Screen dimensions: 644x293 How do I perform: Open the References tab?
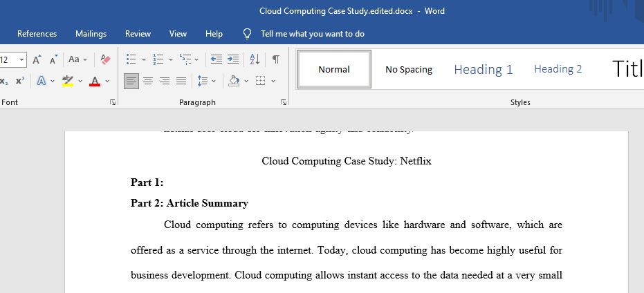(x=37, y=34)
